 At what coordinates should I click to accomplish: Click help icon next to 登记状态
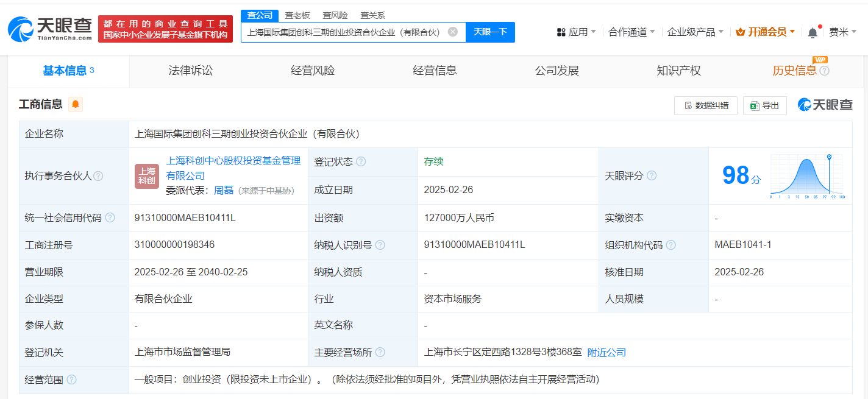(361, 162)
